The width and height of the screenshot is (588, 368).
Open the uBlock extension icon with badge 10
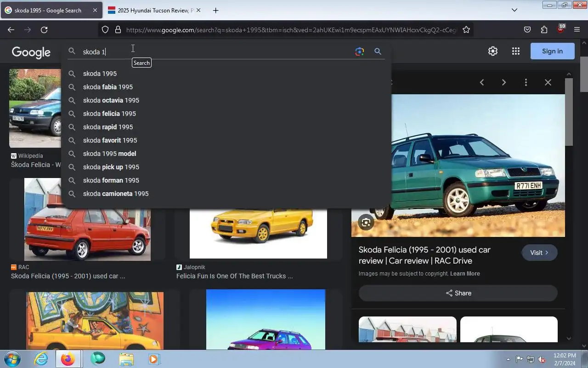560,29
